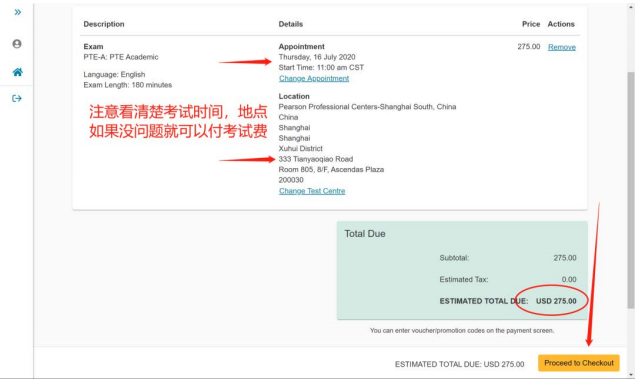Click 'USD 275.00' in Total Due panel
The image size is (639, 384).
pyautogui.click(x=556, y=301)
